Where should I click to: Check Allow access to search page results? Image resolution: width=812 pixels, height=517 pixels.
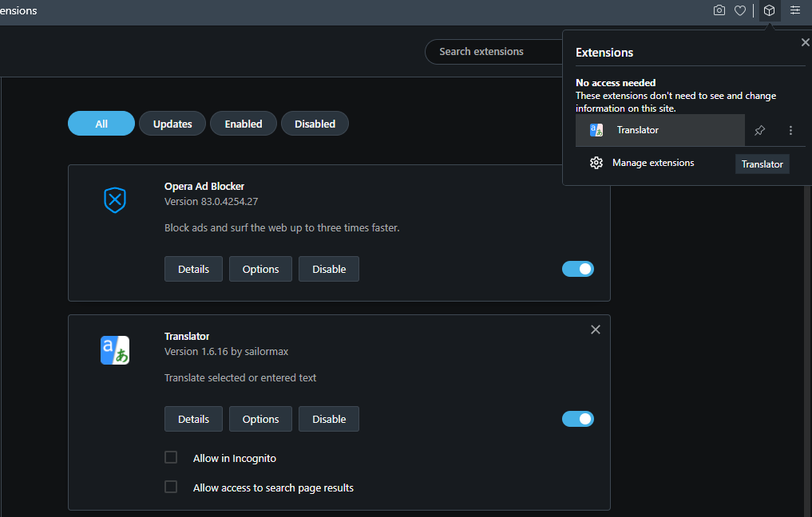click(x=171, y=487)
